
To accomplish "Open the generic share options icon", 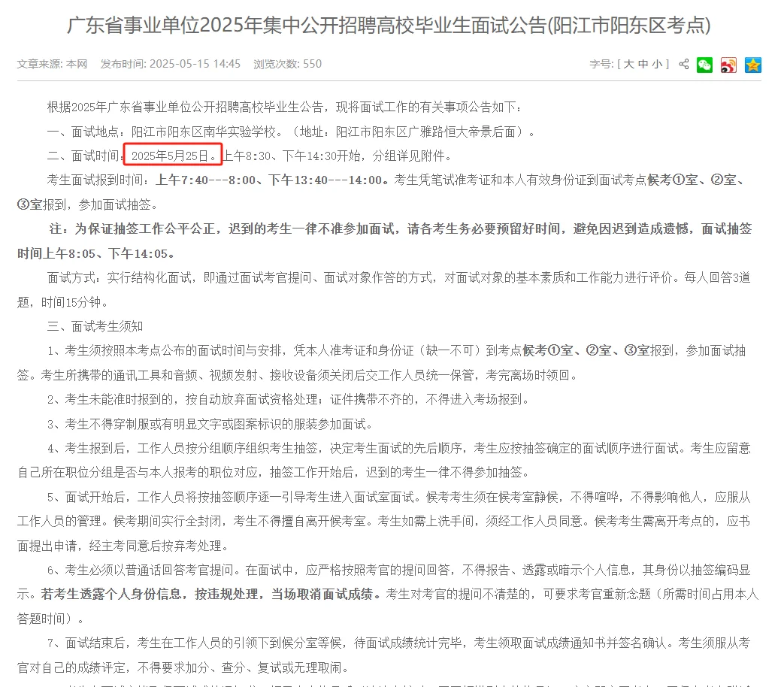I will pos(683,65).
